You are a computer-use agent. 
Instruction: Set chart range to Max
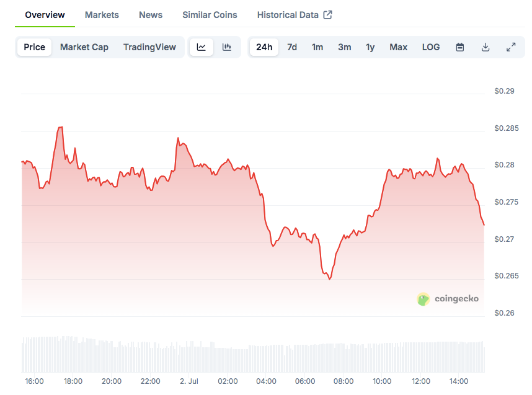pyautogui.click(x=398, y=47)
